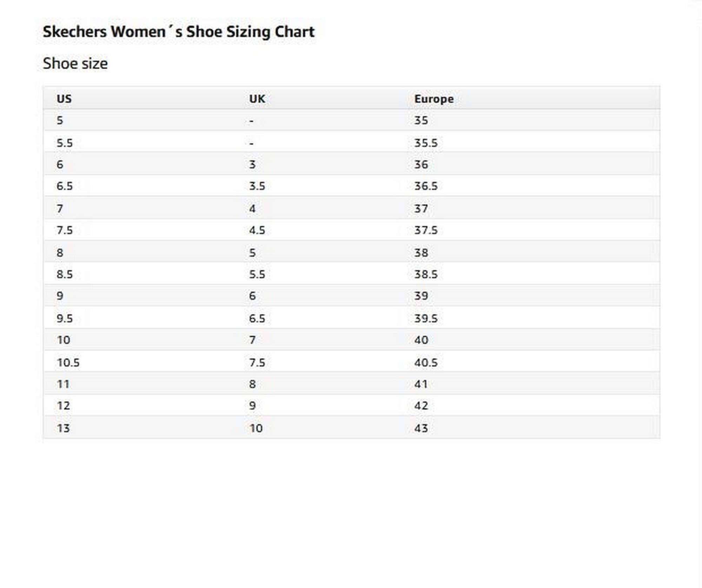Select UK size 5.5 cell
The image size is (702, 588).
tap(257, 274)
